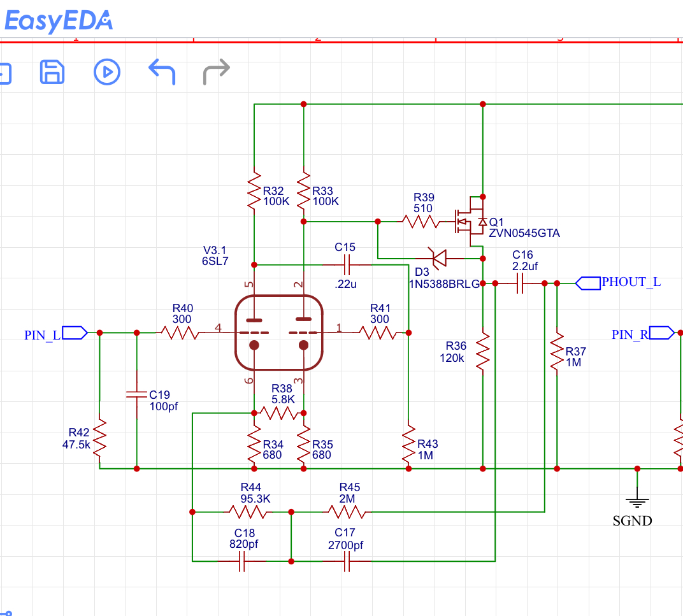Click the Save disk icon
The image size is (683, 616).
click(x=52, y=72)
